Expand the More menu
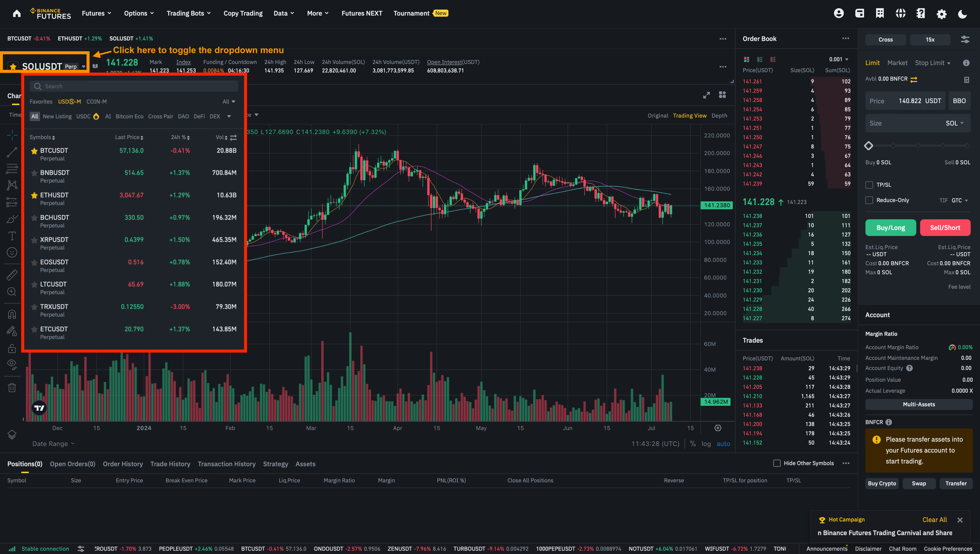The width and height of the screenshot is (980, 554). click(318, 13)
